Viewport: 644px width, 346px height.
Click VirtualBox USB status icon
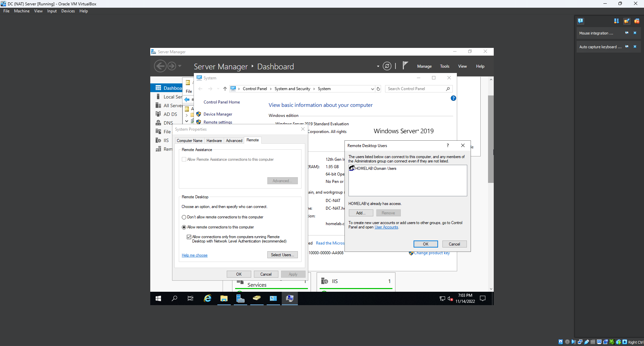click(x=587, y=342)
